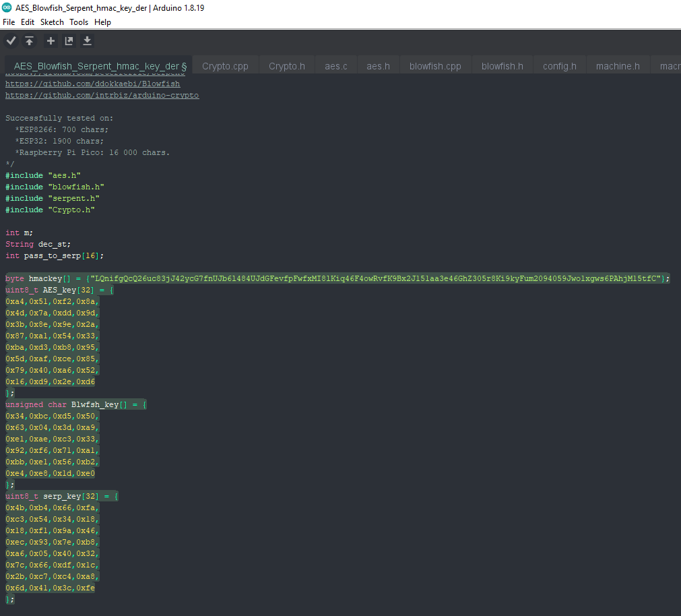Switch to the aes.h tab

[x=378, y=66]
